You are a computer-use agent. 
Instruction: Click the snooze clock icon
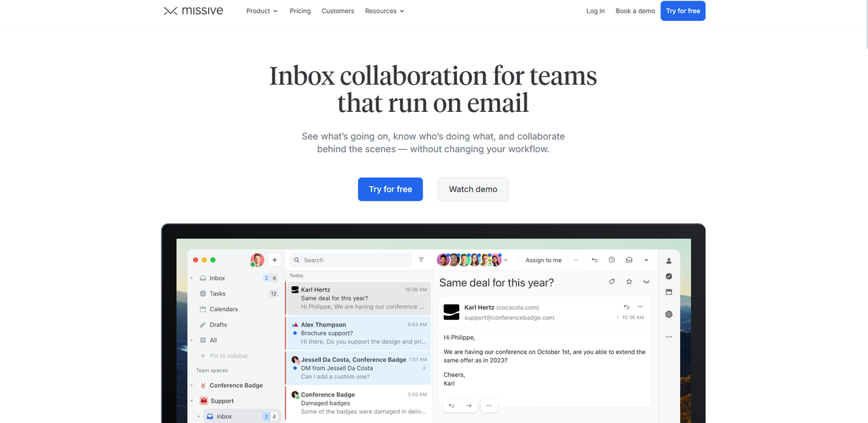coord(612,260)
